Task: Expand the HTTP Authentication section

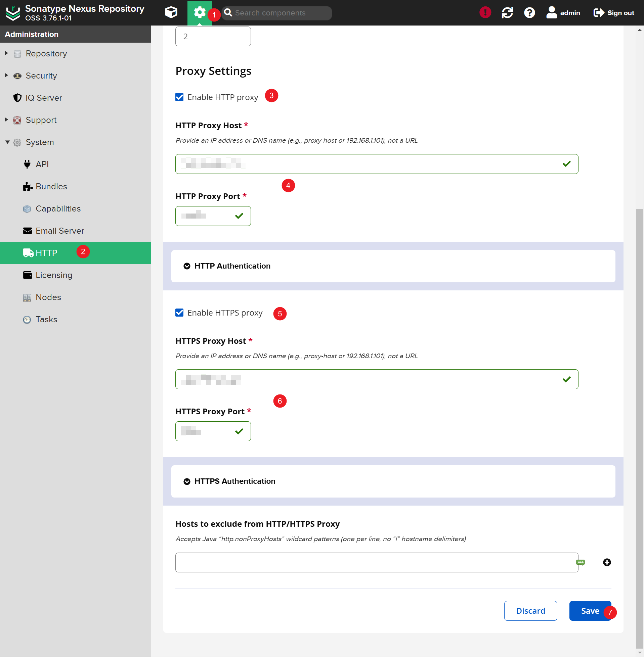Action: point(393,266)
